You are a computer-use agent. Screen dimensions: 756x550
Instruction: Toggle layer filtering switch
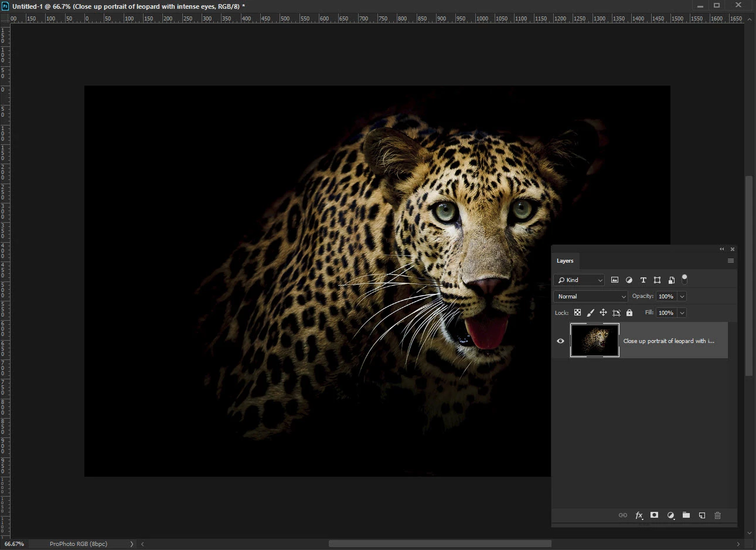click(685, 280)
